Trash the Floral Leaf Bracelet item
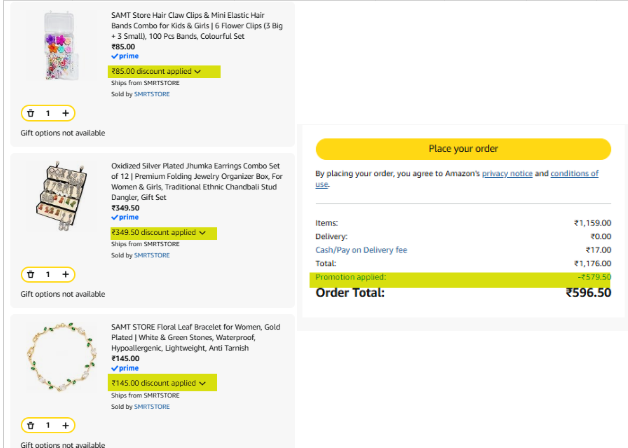The image size is (628, 448). point(30,426)
